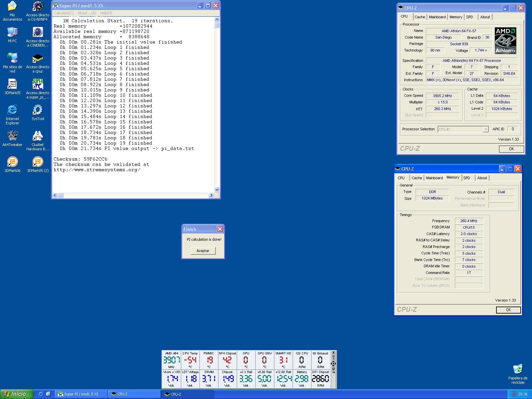Switch to Cache tab in bottom CPU-Z

pyautogui.click(x=417, y=178)
